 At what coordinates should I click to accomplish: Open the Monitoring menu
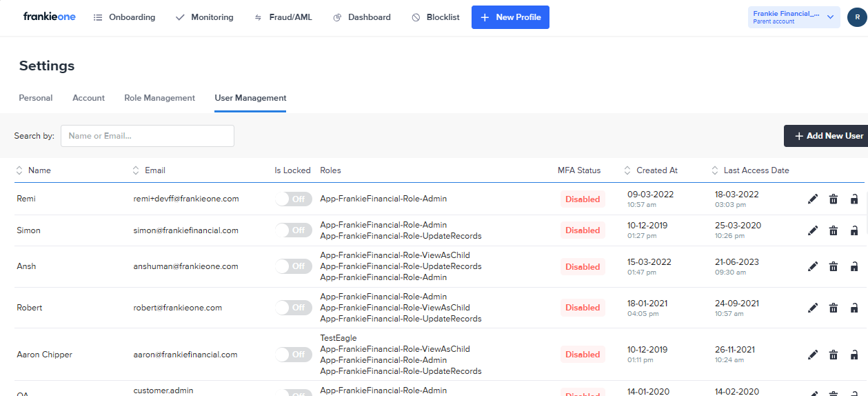tap(204, 17)
